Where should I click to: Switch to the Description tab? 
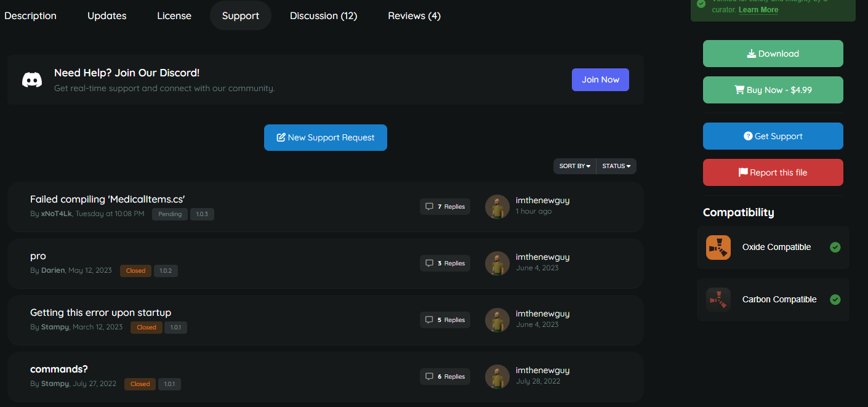point(30,16)
